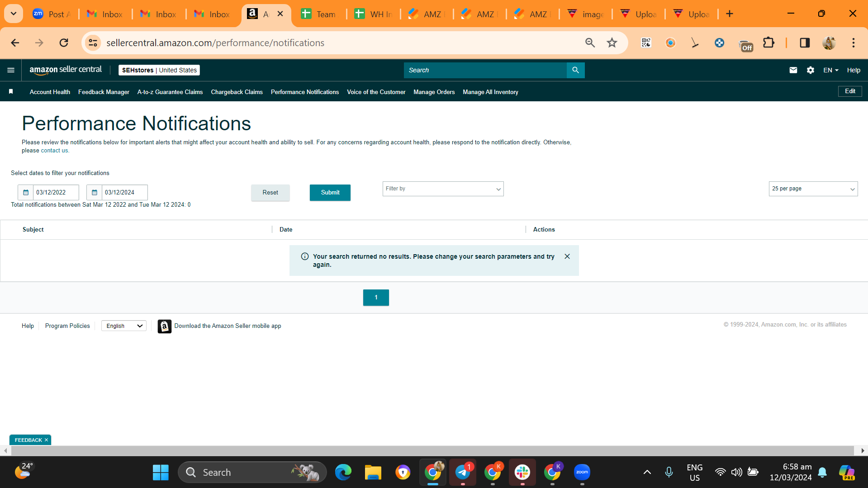Click the Submit button
This screenshot has height=488, width=868.
click(x=330, y=193)
